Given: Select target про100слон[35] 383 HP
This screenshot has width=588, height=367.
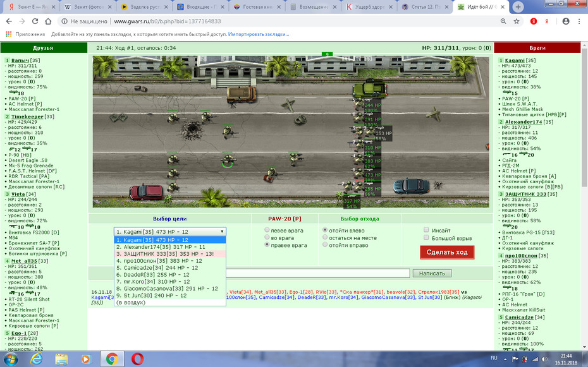Looking at the screenshot, I should coord(170,261).
